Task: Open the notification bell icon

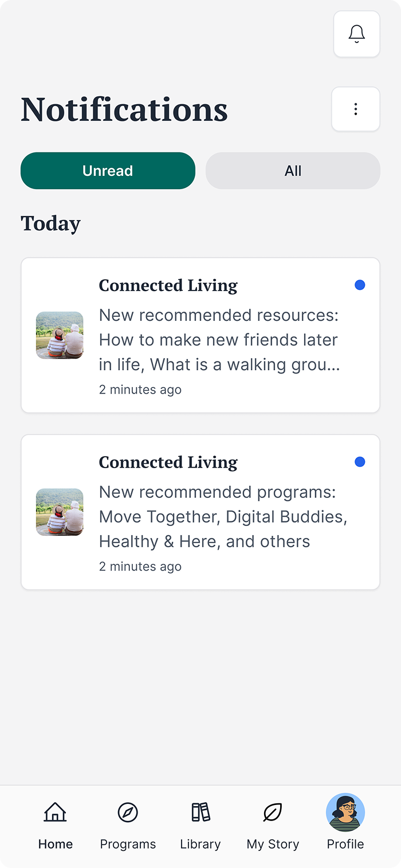Action: coord(356,34)
